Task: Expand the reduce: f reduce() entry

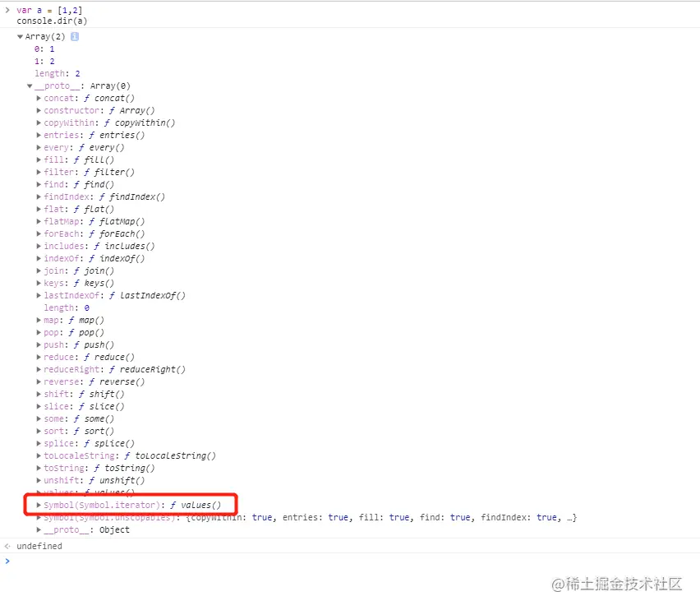Action: click(39, 358)
